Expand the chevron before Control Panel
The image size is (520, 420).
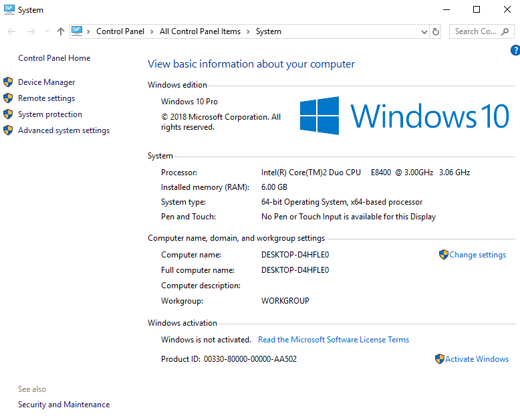pyautogui.click(x=88, y=31)
